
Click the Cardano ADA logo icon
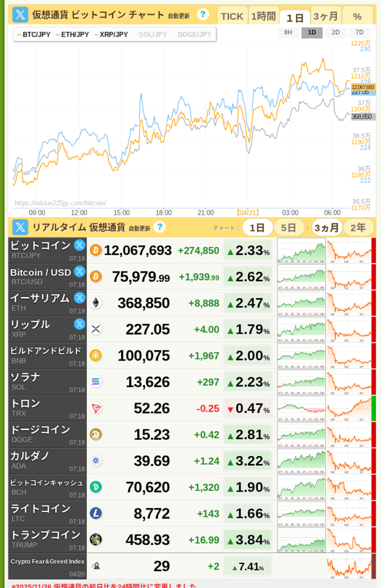95,461
